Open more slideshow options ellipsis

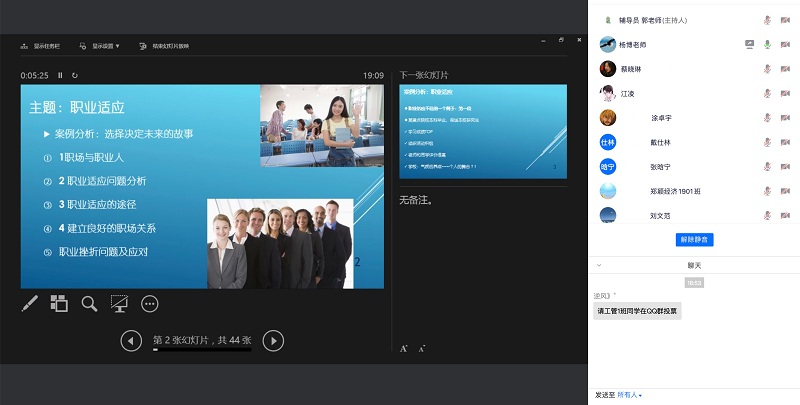(x=150, y=303)
